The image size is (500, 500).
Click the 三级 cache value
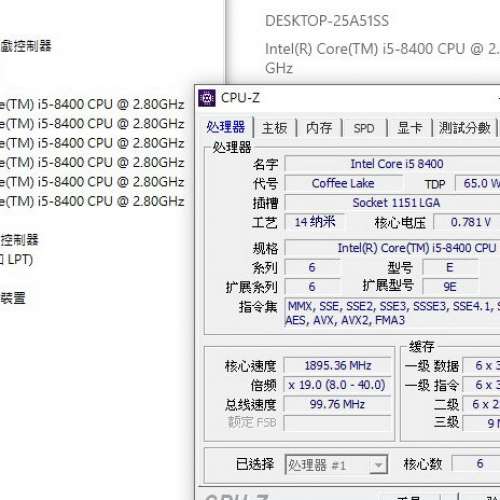482,423
